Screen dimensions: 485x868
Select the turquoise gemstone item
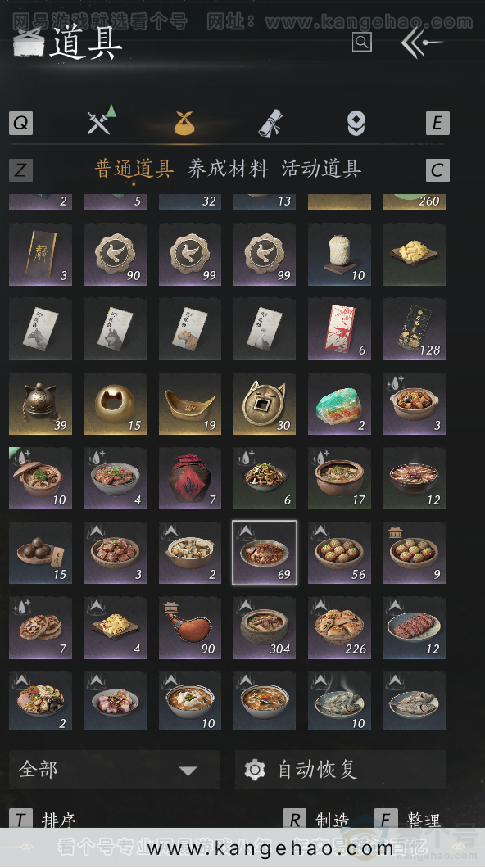point(339,404)
